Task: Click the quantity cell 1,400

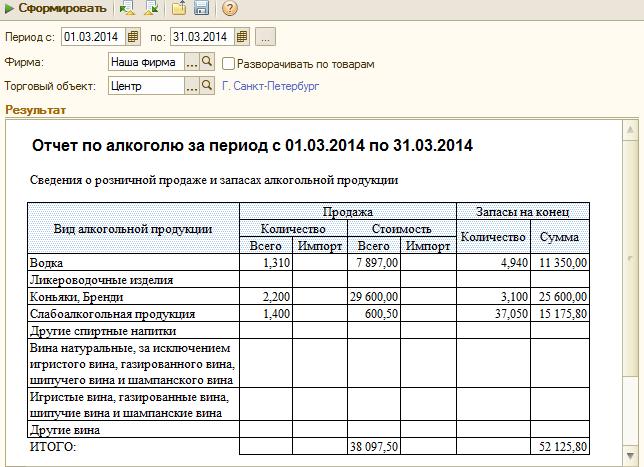Action: [266, 314]
